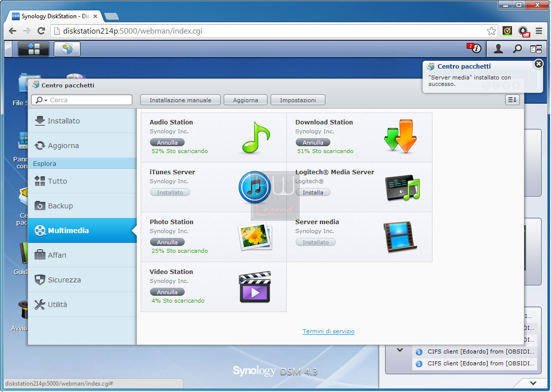Click the Video Station title
Screen dimensions: 551x392
click(171, 272)
